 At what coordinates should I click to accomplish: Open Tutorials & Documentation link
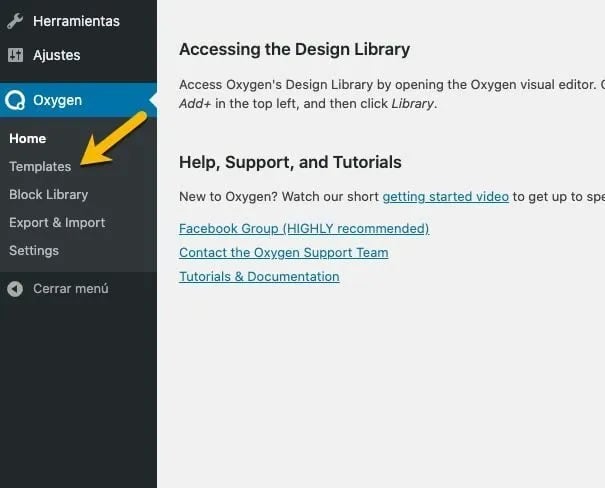pos(259,276)
